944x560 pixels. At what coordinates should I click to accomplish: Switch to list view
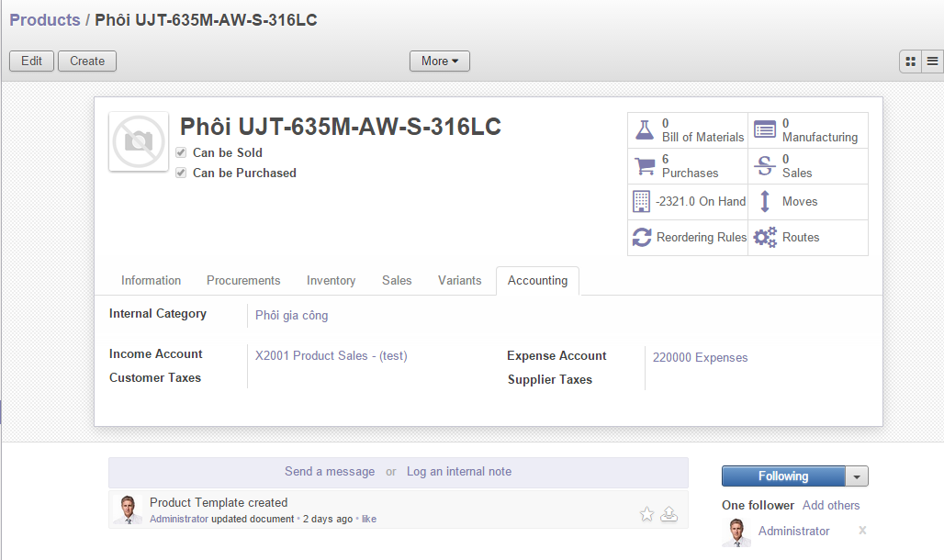click(932, 62)
